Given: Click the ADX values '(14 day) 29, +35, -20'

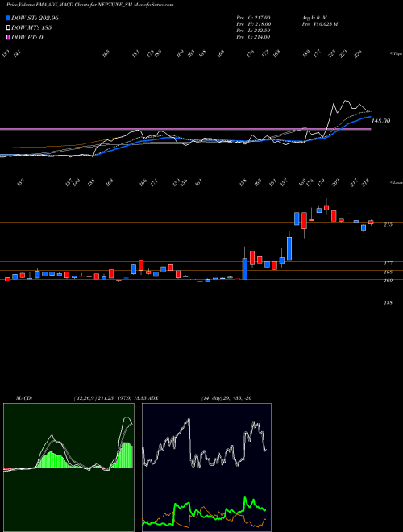Looking at the screenshot, I should point(226,398).
